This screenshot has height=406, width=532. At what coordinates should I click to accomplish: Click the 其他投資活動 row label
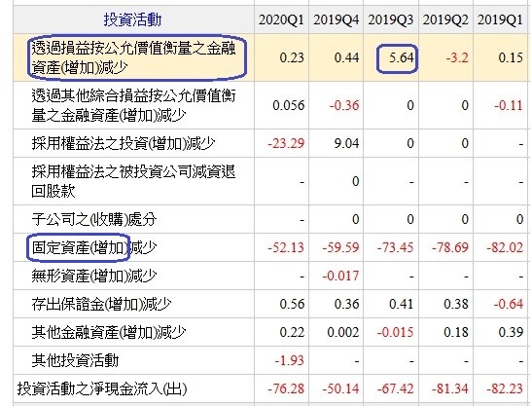tap(75, 361)
